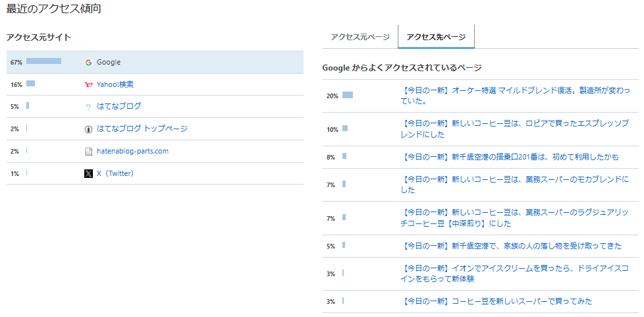Click the Google logo icon
The height and width of the screenshot is (317, 644).
pyautogui.click(x=88, y=63)
